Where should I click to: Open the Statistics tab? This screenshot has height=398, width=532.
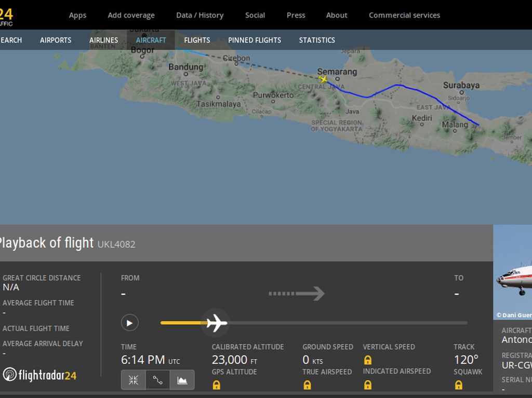pyautogui.click(x=317, y=40)
